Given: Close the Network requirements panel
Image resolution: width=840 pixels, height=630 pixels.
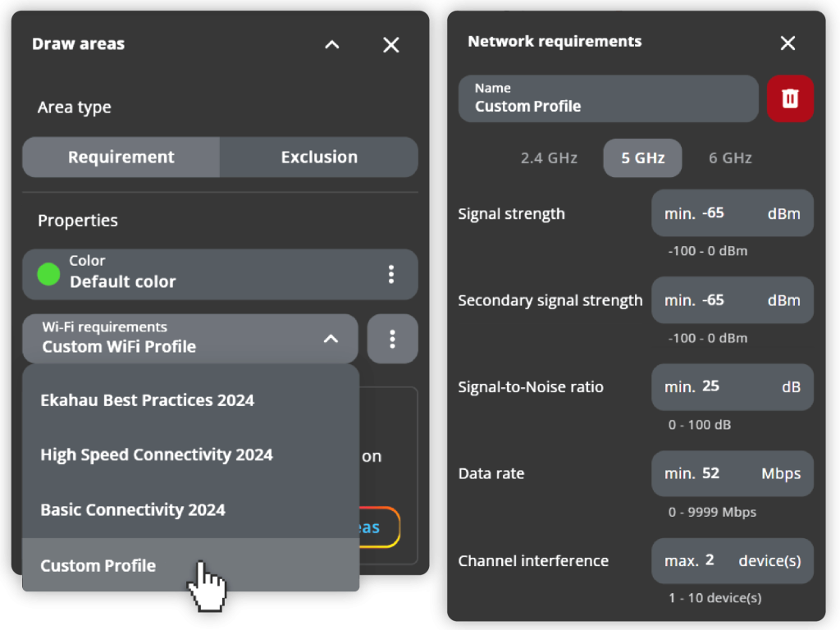Looking at the screenshot, I should pyautogui.click(x=787, y=43).
